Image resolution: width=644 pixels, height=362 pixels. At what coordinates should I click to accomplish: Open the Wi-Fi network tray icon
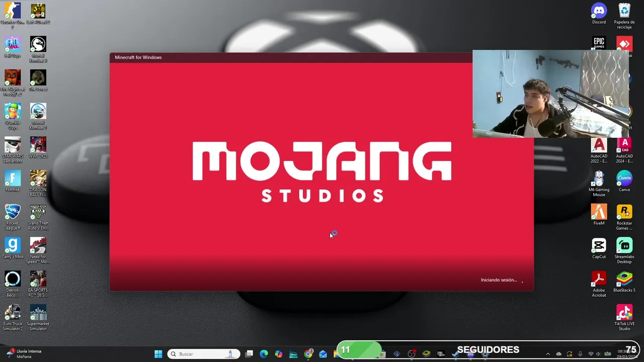[591, 354]
